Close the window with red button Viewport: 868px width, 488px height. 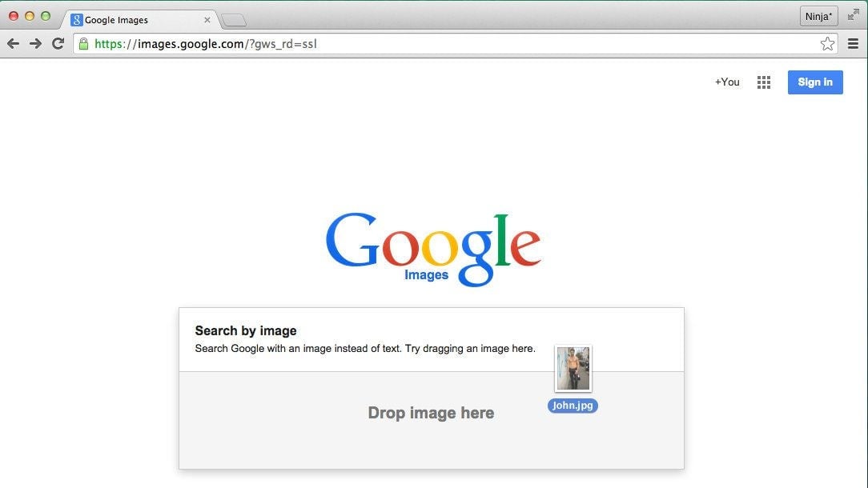click(14, 16)
